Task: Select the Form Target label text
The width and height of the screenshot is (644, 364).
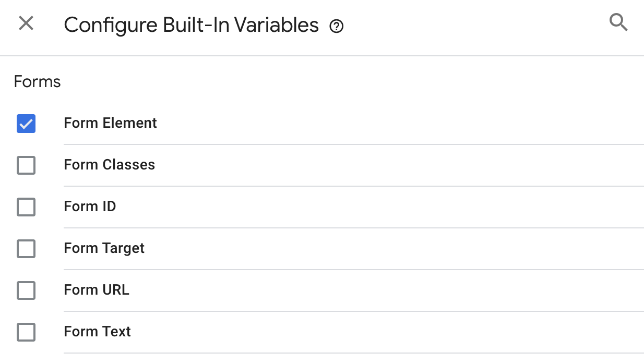Action: 104,249
